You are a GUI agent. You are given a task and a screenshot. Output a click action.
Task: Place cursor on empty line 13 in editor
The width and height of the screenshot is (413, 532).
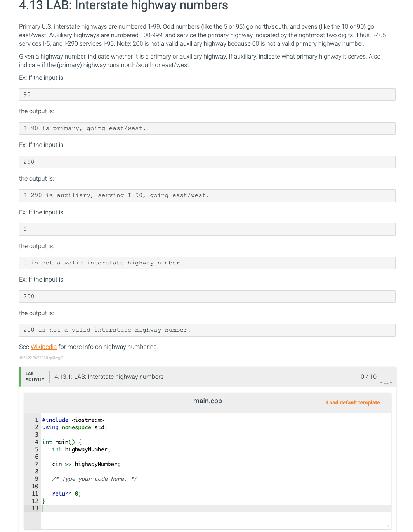216,508
